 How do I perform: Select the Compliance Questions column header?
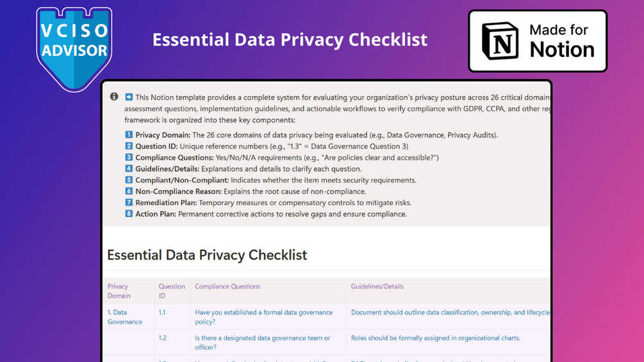(227, 286)
